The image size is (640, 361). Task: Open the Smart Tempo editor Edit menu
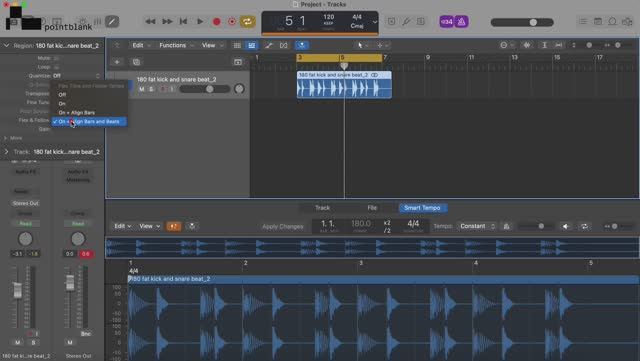tap(122, 226)
